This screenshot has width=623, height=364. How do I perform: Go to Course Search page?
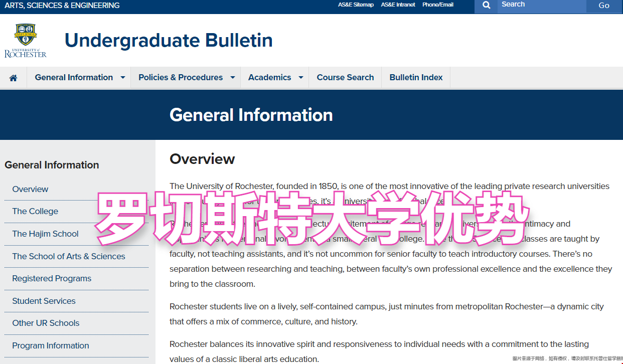click(345, 77)
